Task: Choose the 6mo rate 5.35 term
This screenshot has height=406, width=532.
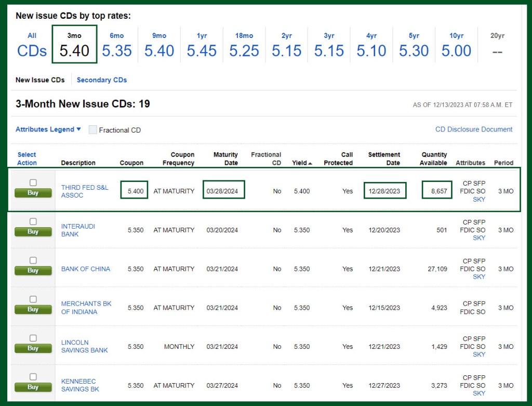Action: point(117,47)
